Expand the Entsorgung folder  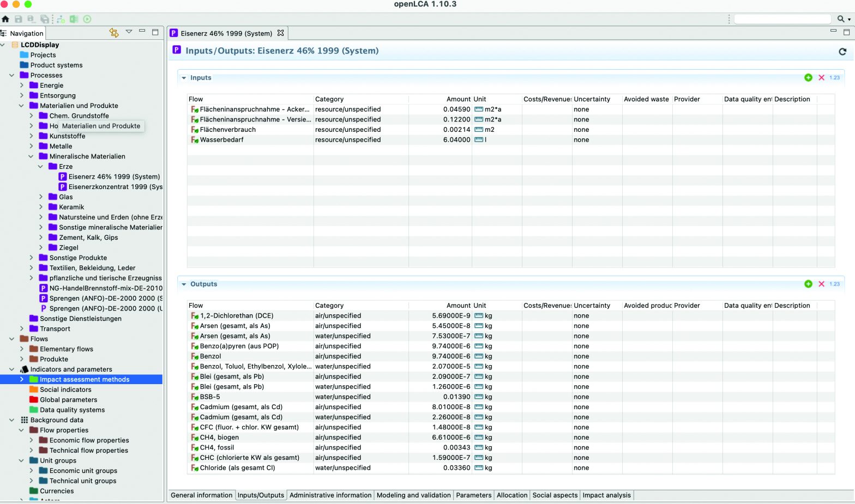pyautogui.click(x=22, y=95)
